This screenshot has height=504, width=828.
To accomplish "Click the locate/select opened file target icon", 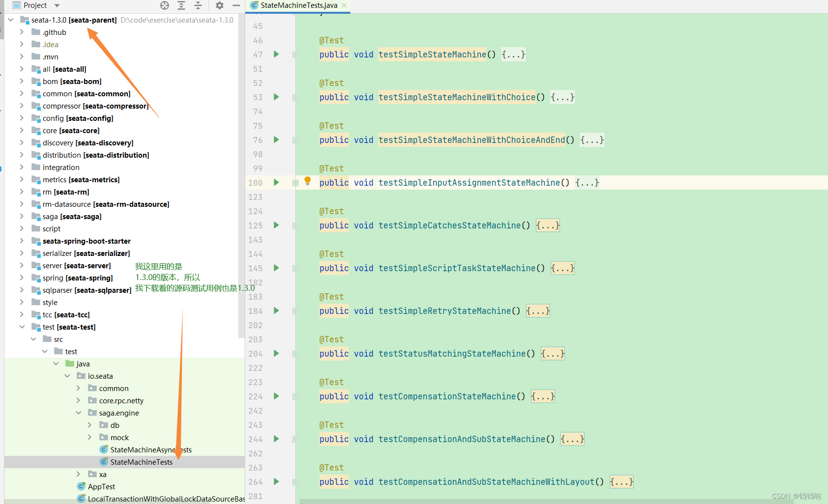I will 165,5.
